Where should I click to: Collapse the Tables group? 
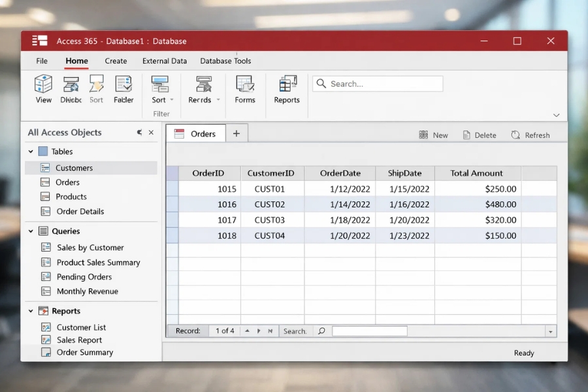[31, 152]
